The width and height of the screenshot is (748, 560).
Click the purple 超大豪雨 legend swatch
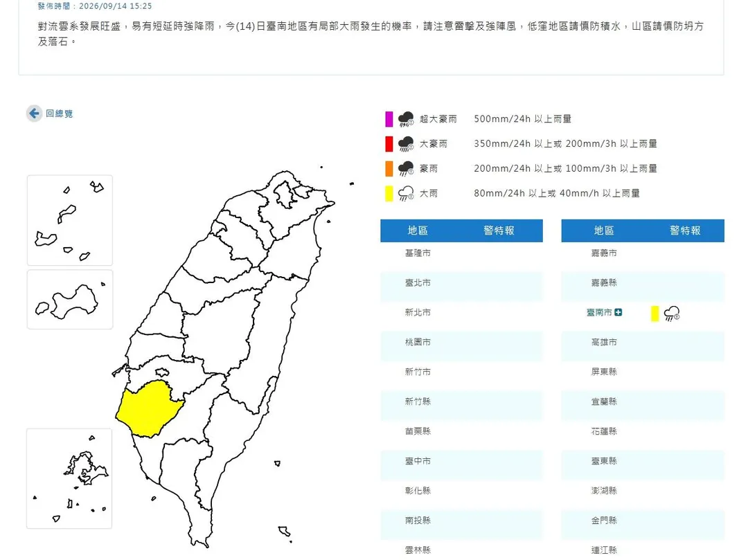point(389,118)
